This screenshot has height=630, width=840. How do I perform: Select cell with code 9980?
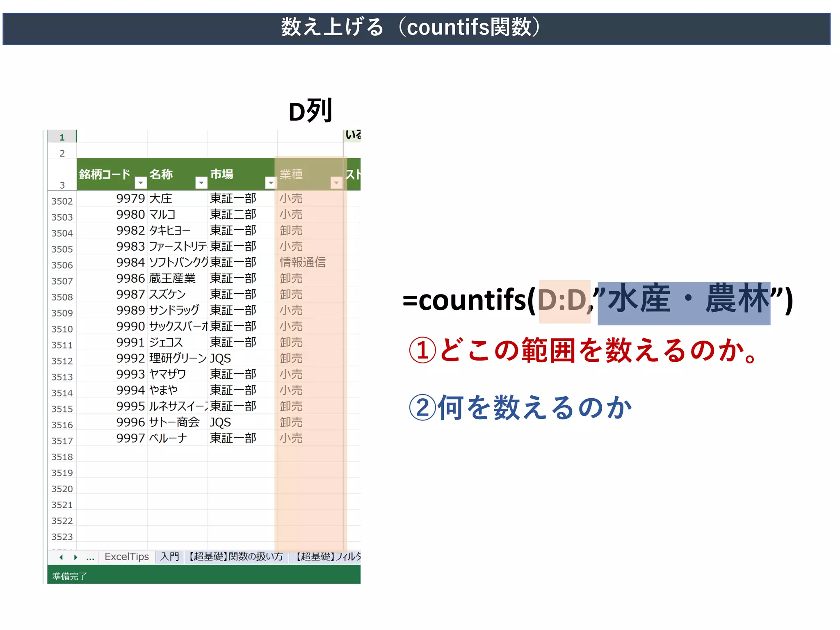(112, 215)
